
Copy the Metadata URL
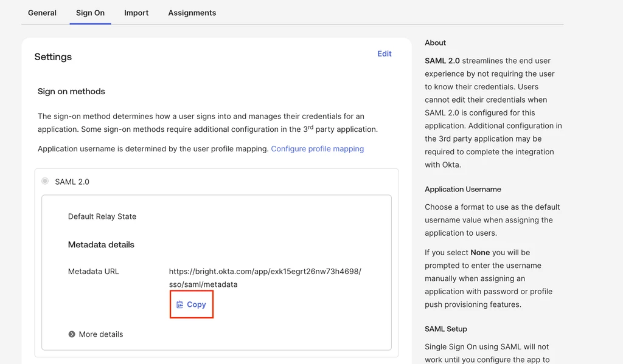[192, 304]
